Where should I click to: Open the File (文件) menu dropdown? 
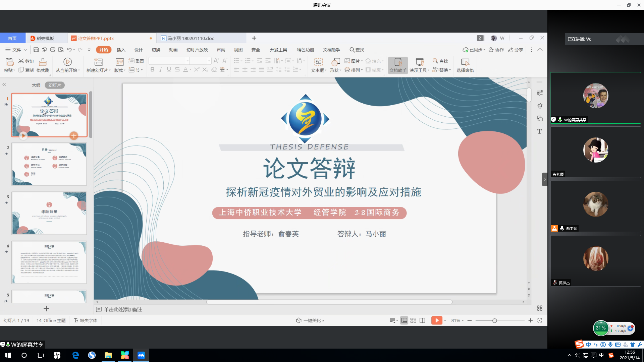coord(16,50)
